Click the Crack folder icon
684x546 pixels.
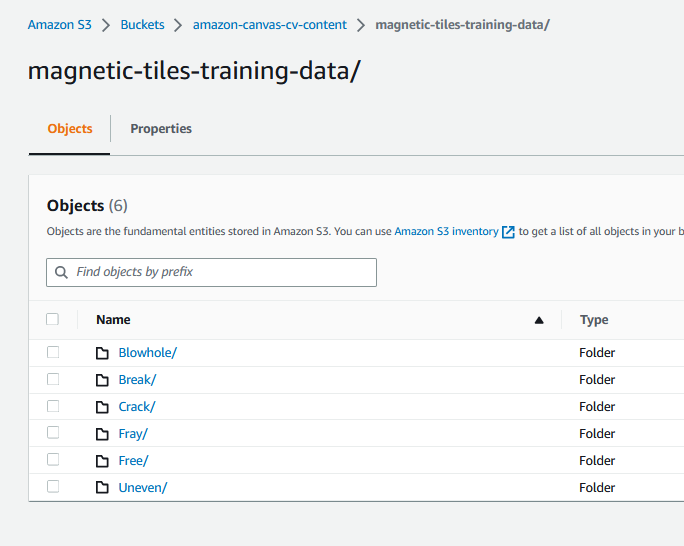(102, 407)
